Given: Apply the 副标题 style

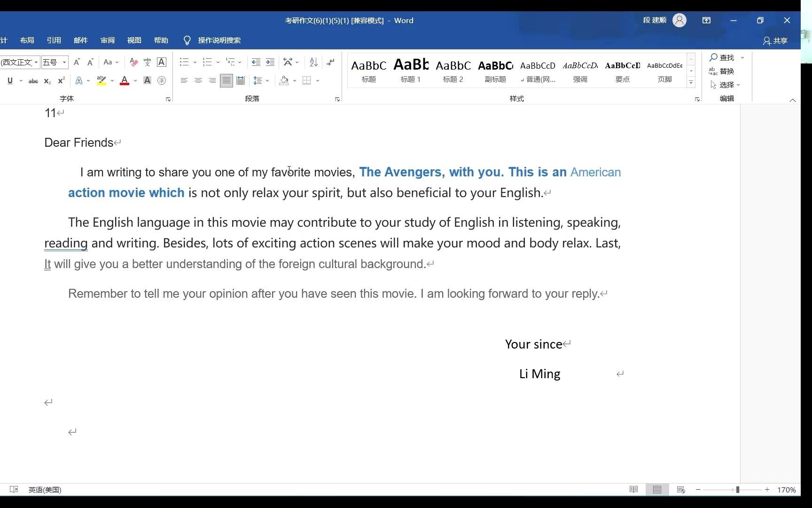Looking at the screenshot, I should [495, 71].
